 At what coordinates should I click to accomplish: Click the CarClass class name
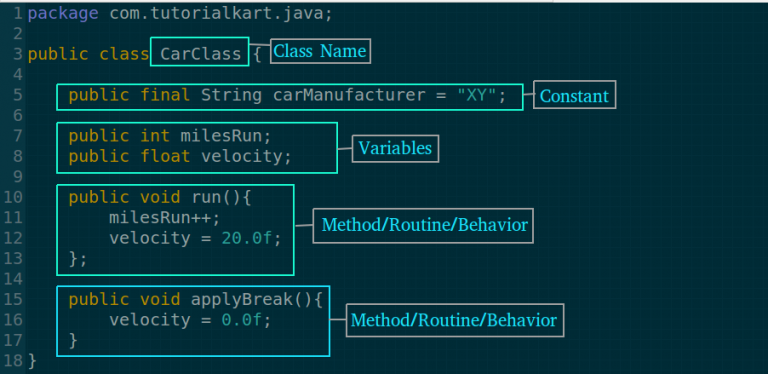pyautogui.click(x=201, y=53)
